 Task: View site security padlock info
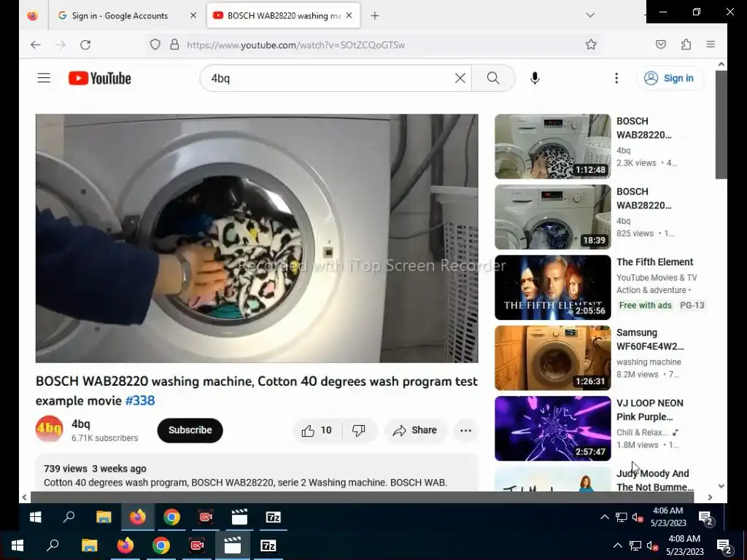[x=174, y=44]
